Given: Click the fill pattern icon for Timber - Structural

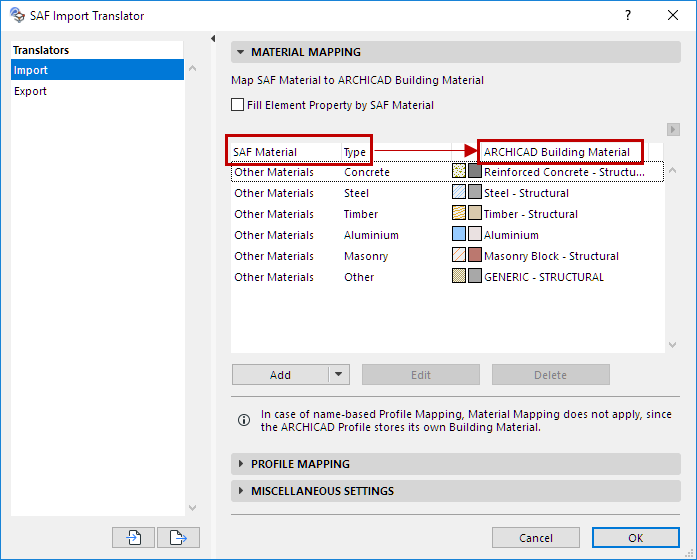Looking at the screenshot, I should pos(459,212).
